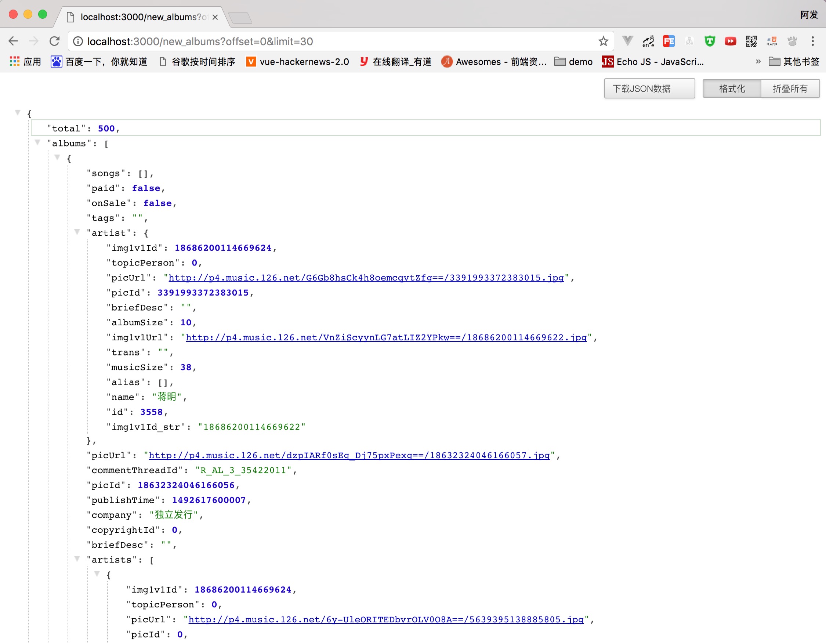
Task: Toggle the 折叠所有 collapse all button
Action: (790, 88)
